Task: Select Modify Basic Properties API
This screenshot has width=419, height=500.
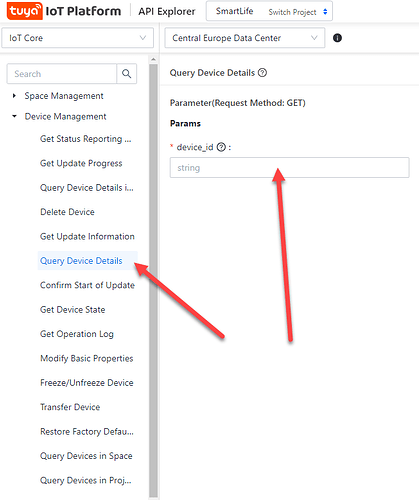Action: point(87,358)
